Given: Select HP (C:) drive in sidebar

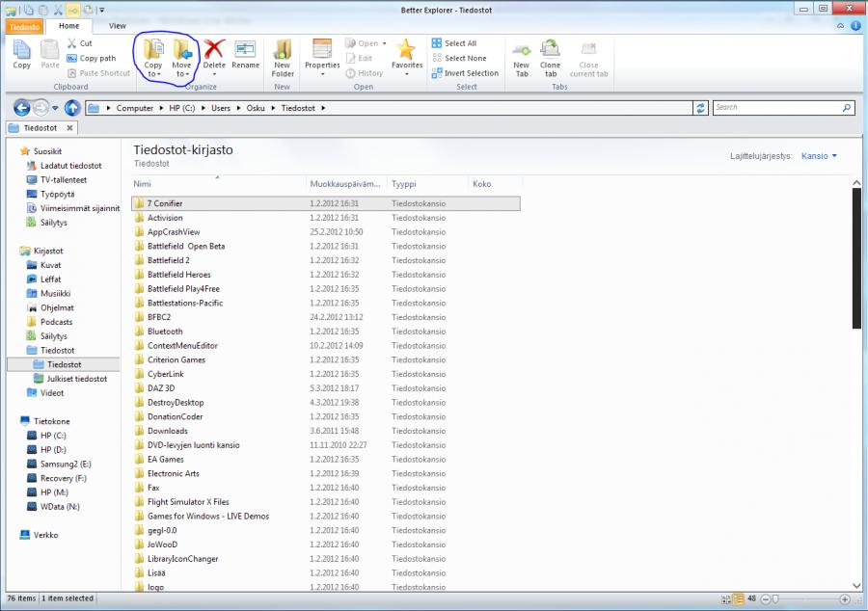Looking at the screenshot, I should point(52,436).
